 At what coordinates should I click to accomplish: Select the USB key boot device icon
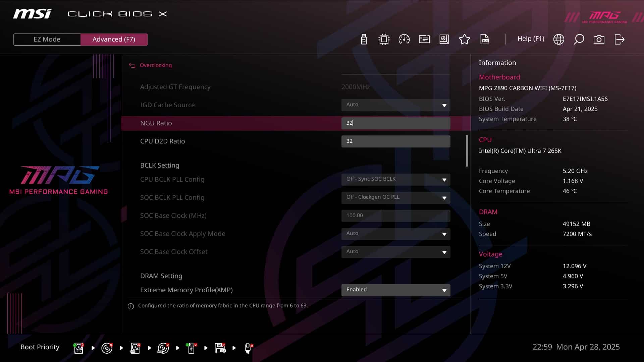(x=191, y=348)
